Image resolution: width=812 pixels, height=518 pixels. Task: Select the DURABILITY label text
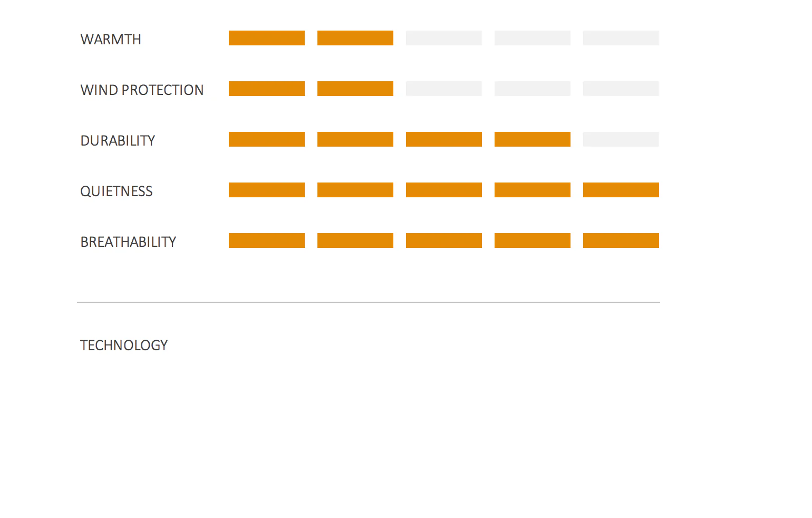[118, 141]
